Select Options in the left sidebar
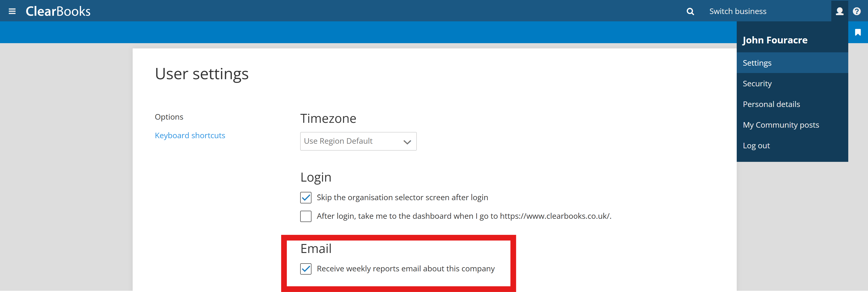The width and height of the screenshot is (868, 292). (x=169, y=117)
